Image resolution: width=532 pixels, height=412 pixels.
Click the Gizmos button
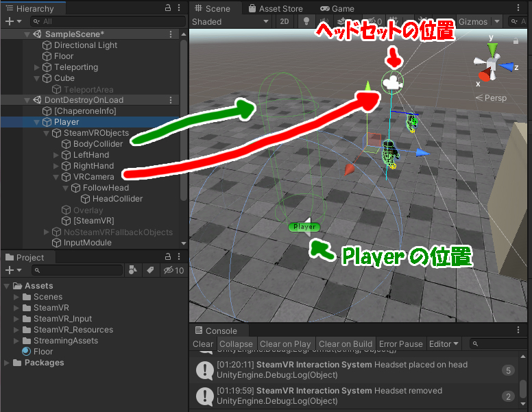(x=473, y=22)
